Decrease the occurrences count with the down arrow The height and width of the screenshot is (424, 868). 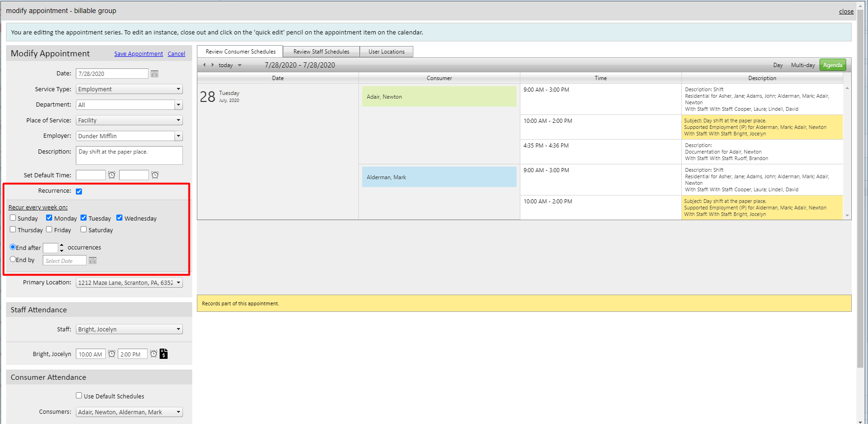pos(61,250)
